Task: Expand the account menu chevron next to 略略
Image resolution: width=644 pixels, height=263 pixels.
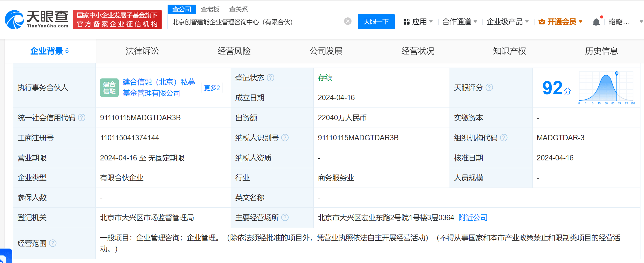Action: click(x=640, y=22)
